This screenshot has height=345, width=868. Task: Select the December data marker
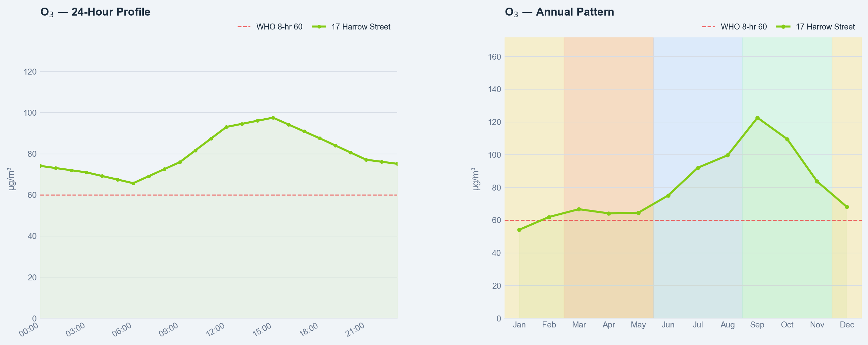847,207
